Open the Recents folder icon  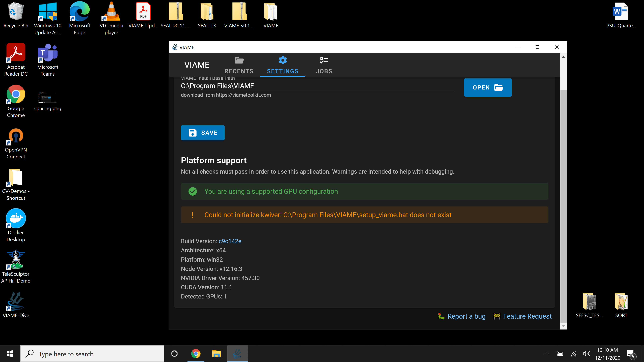tap(239, 60)
